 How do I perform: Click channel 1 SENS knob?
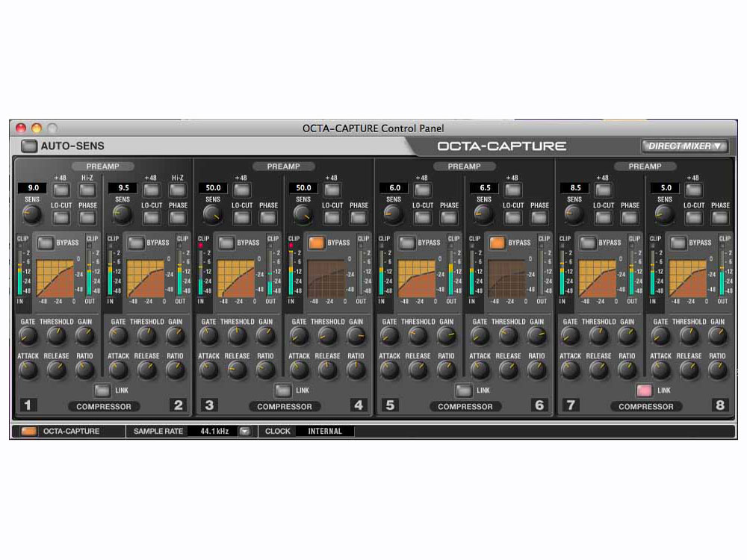(x=32, y=215)
